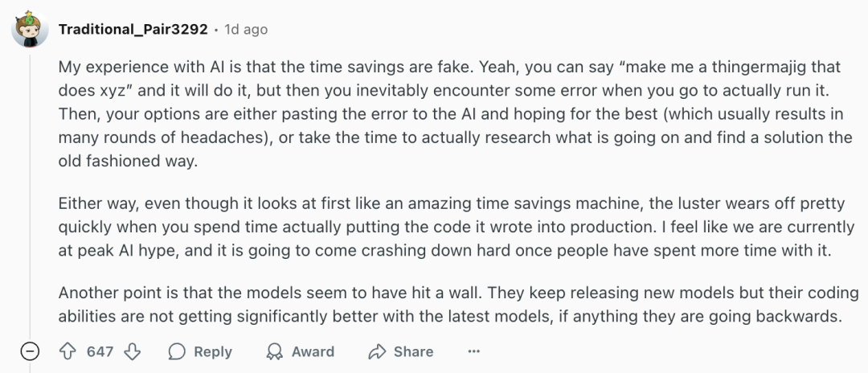Screen dimensions: 868x373
Task: Downvote this comment with the down arrow
Action: [134, 352]
